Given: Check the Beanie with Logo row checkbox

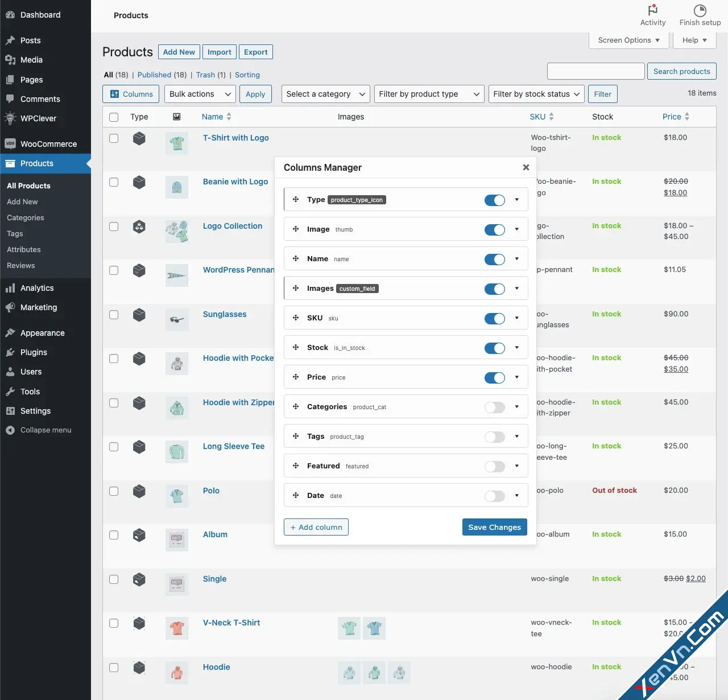Looking at the screenshot, I should (114, 182).
